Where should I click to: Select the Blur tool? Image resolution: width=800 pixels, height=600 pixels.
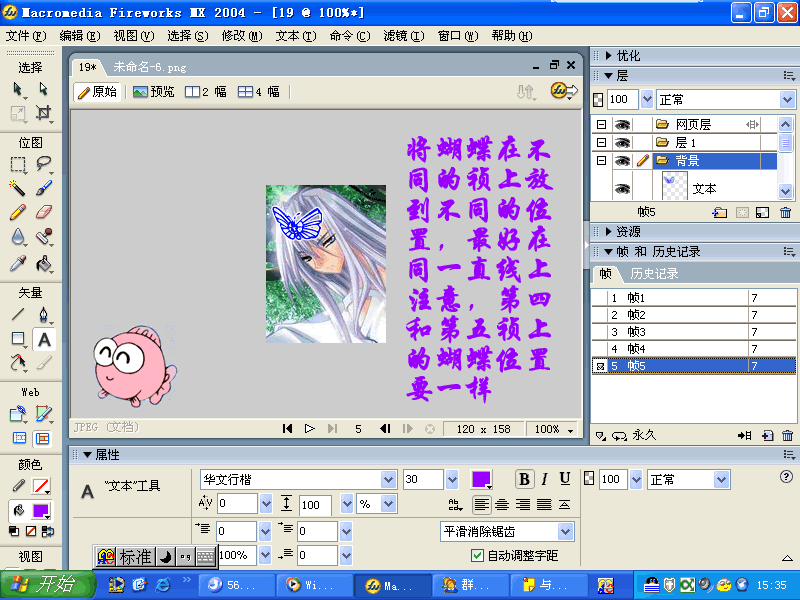tap(17, 237)
